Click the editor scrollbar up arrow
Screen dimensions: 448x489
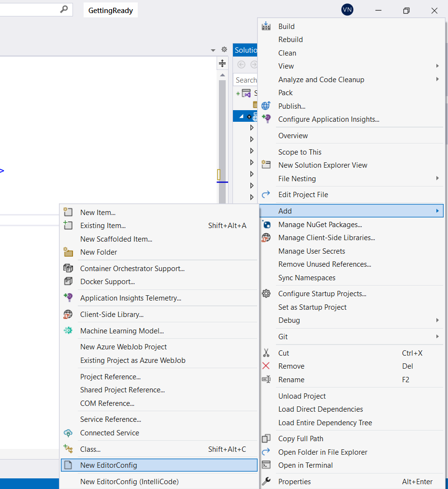click(x=222, y=75)
